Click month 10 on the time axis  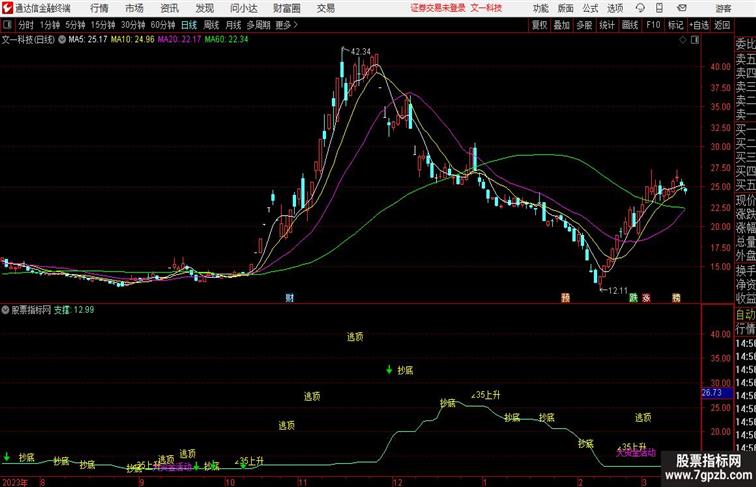[x=230, y=482]
